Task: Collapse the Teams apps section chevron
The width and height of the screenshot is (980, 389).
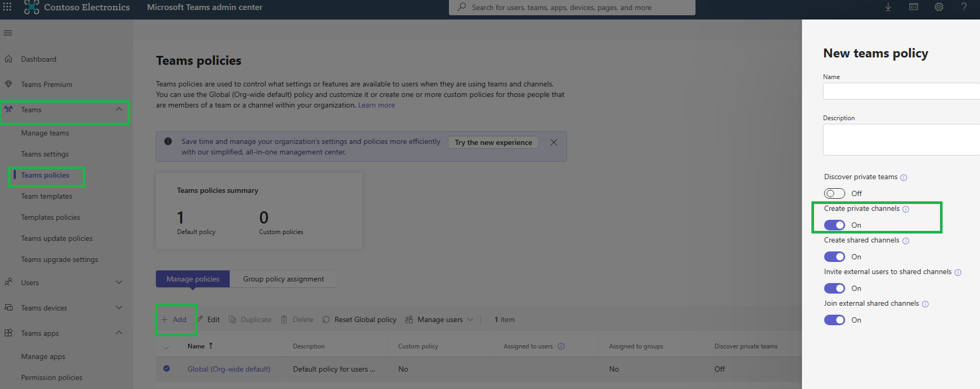Action: (x=119, y=333)
